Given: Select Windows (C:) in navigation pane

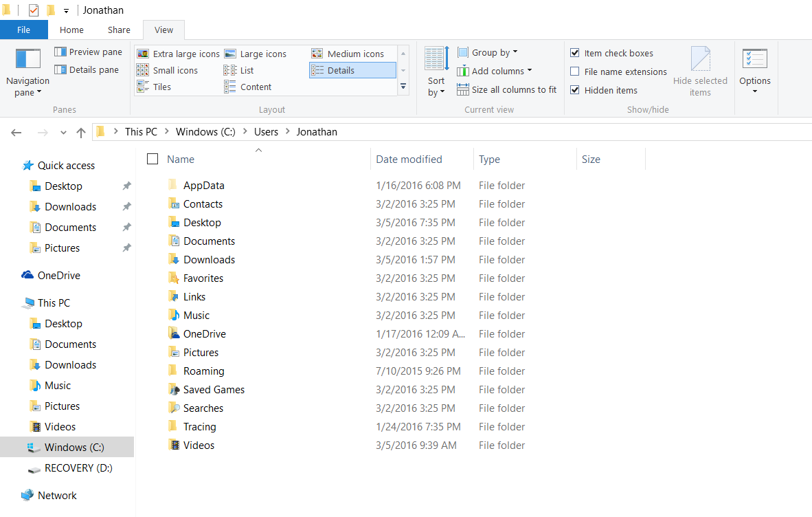Looking at the screenshot, I should tap(67, 447).
